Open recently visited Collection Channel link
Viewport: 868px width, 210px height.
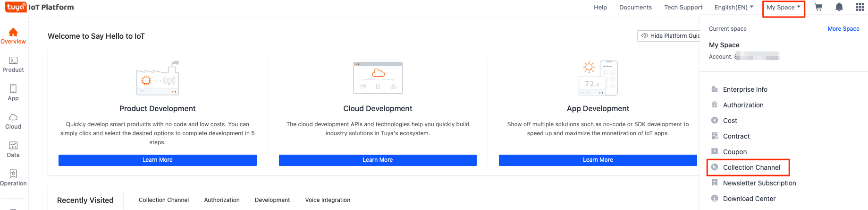[x=164, y=200]
